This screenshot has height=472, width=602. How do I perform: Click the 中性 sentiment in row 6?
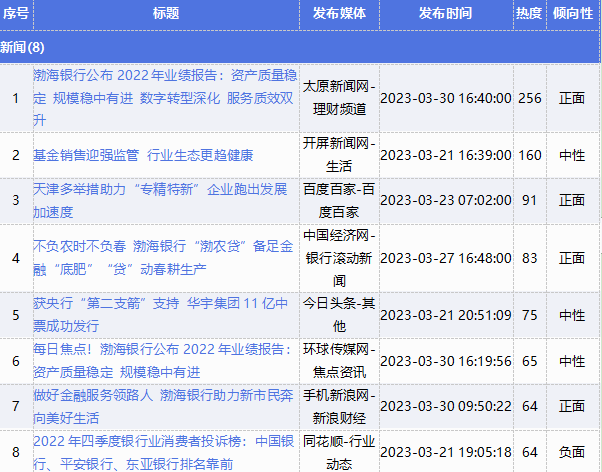pos(572,361)
